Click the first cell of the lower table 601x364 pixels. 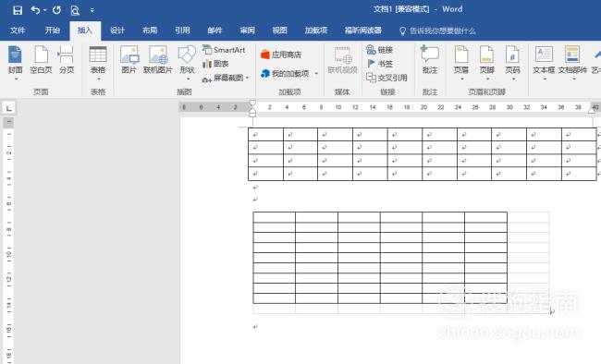(x=274, y=217)
